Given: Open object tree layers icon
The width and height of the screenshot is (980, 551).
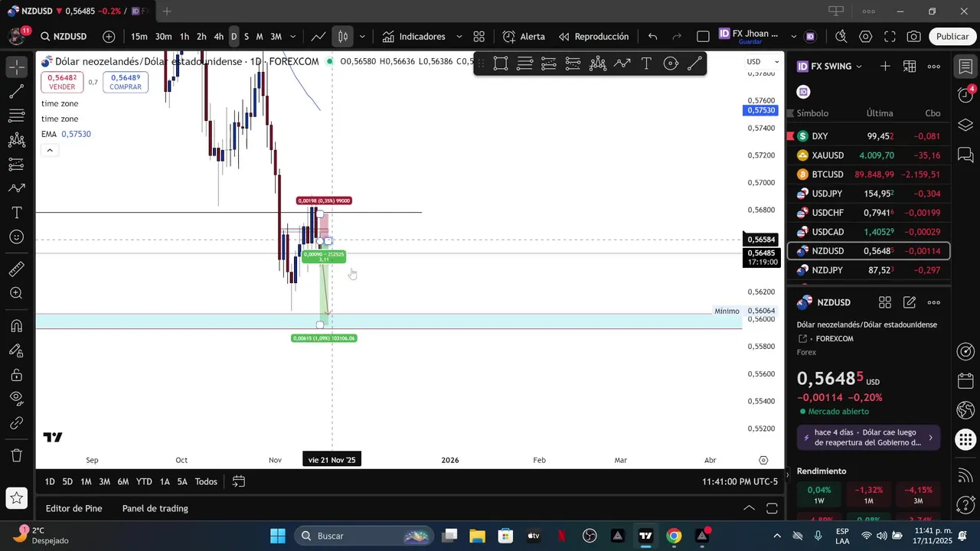Looking at the screenshot, I should coord(965,125).
